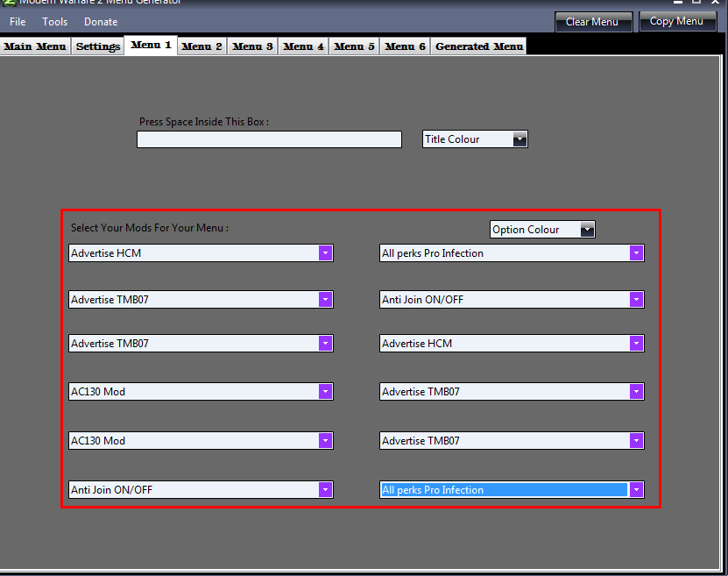
Task: Click the Press Space Inside This Box field
Action: click(269, 139)
